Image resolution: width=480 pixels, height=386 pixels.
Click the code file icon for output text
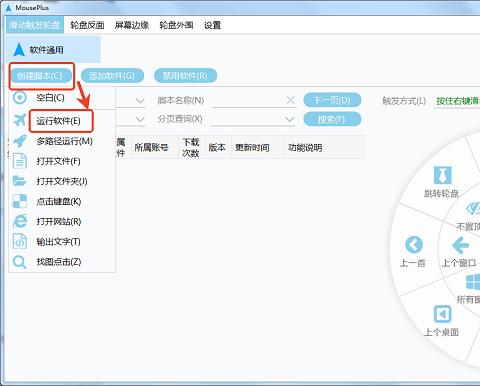tap(20, 241)
